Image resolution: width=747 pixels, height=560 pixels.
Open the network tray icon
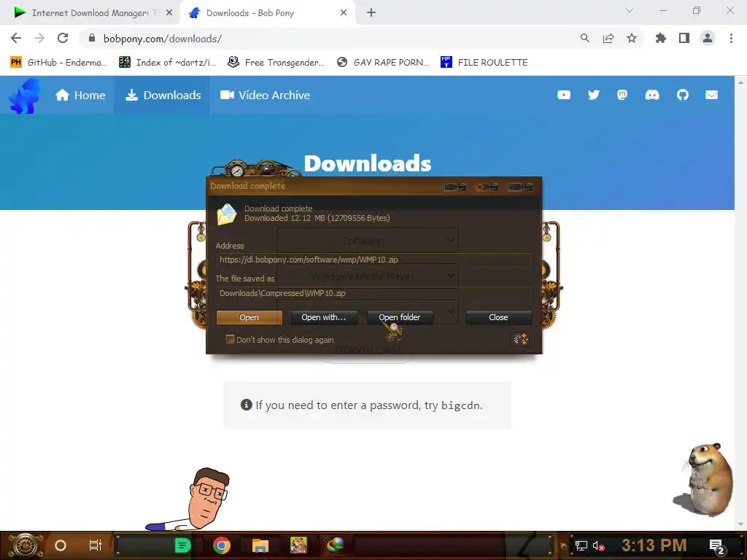(x=581, y=545)
